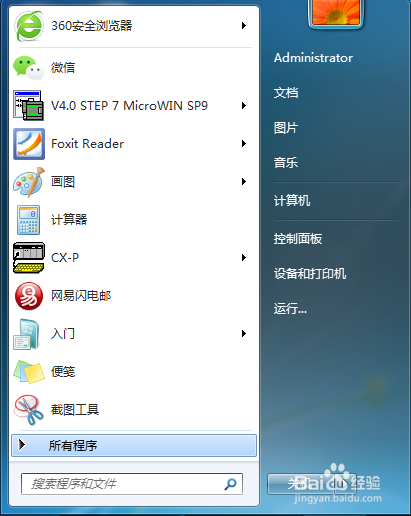Open the 截图工具 snipping scissors icon
The height and width of the screenshot is (516, 411).
(x=29, y=410)
